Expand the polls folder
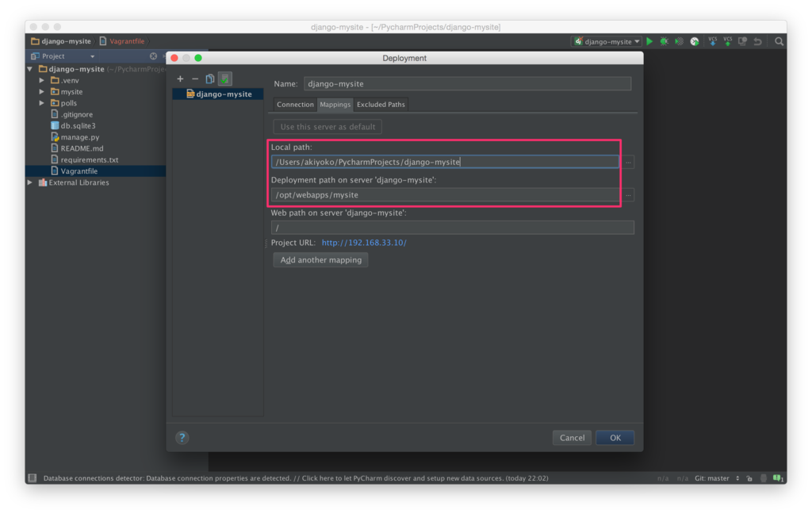The image size is (812, 514). click(x=42, y=103)
